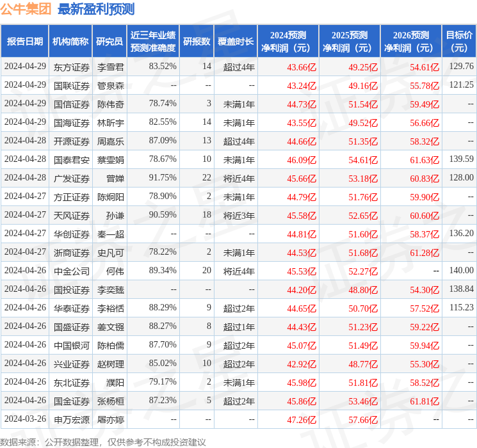This screenshot has height=448, width=477.
Task: Click the 兴业证券 cell
Action: tap(72, 364)
